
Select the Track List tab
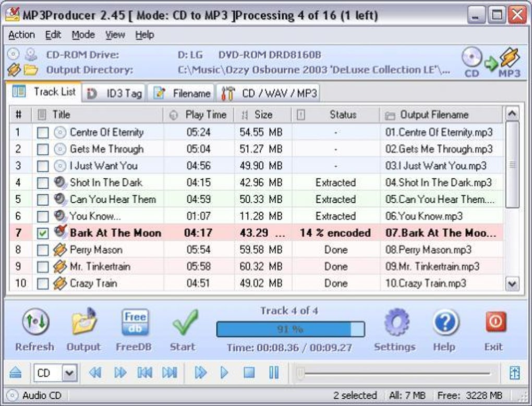click(44, 92)
